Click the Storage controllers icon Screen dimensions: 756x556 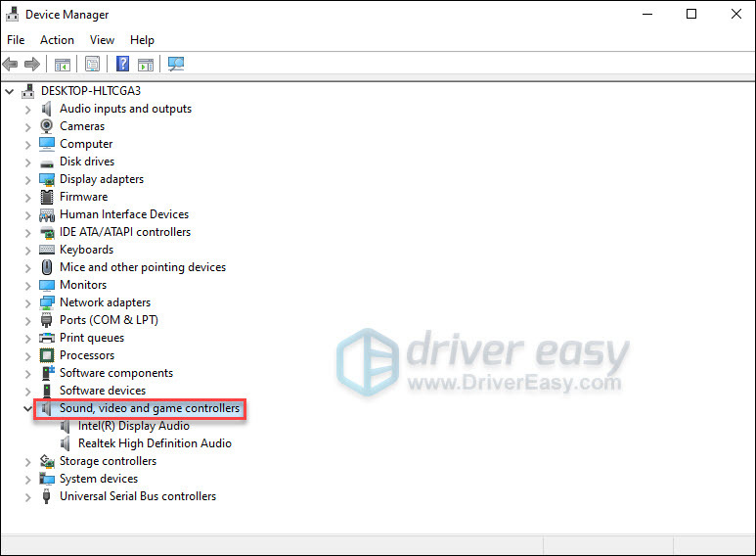click(47, 461)
